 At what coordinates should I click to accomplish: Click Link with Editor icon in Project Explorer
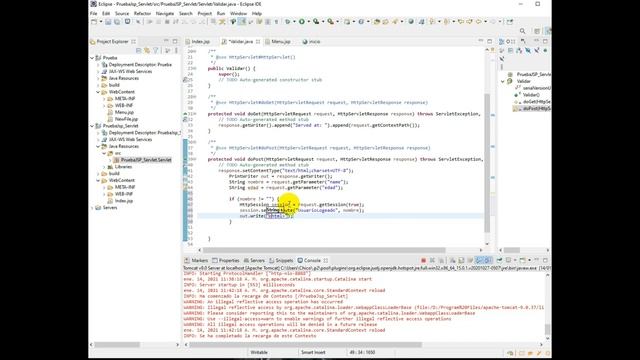(147, 50)
